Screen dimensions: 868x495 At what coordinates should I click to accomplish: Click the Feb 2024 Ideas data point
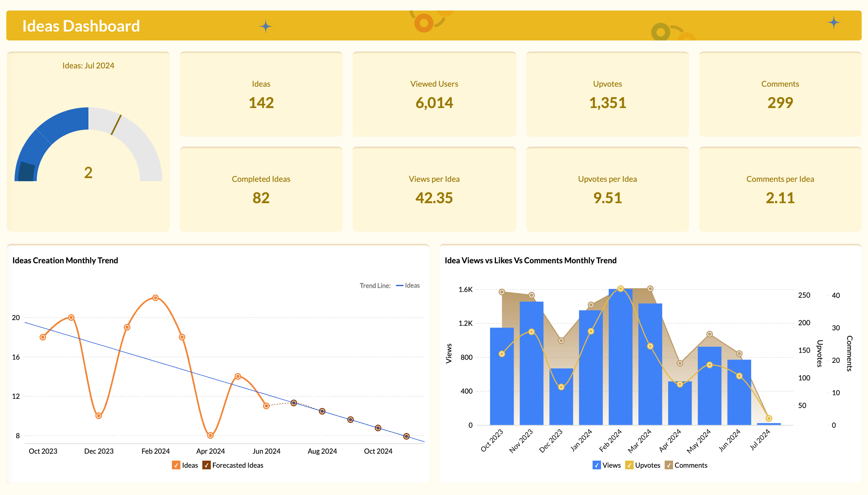155,298
